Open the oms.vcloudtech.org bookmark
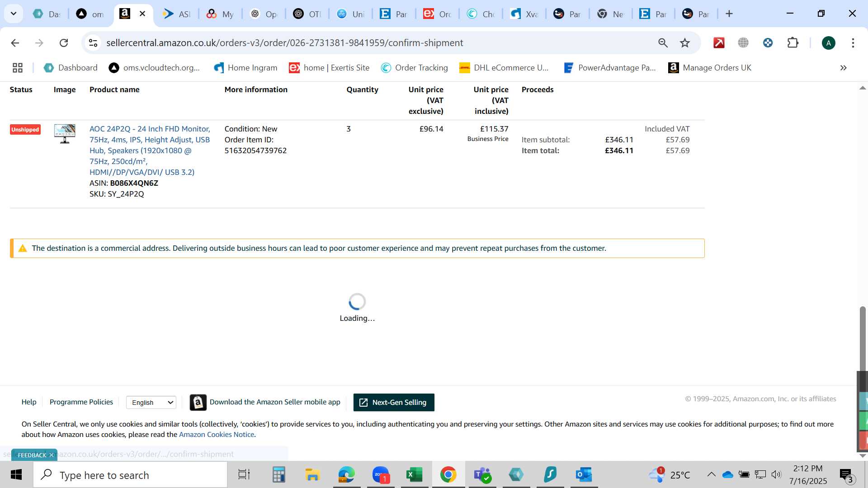The height and width of the screenshot is (488, 868). pos(154,68)
